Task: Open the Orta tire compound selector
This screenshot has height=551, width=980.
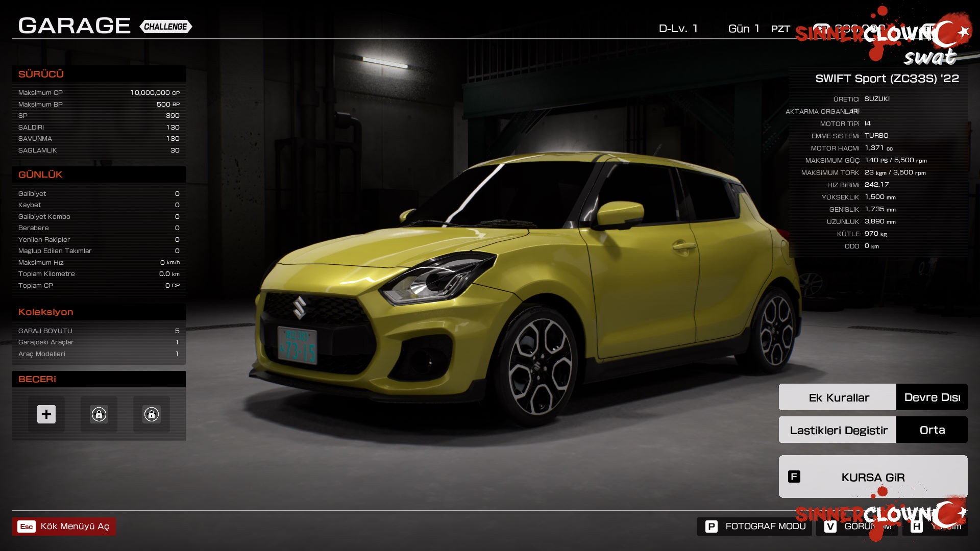Action: (x=932, y=430)
